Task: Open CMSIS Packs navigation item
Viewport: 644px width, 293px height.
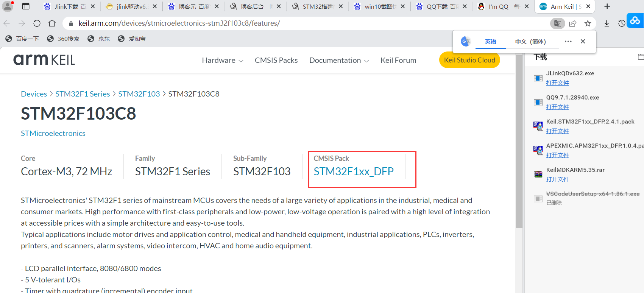Action: pos(276,60)
